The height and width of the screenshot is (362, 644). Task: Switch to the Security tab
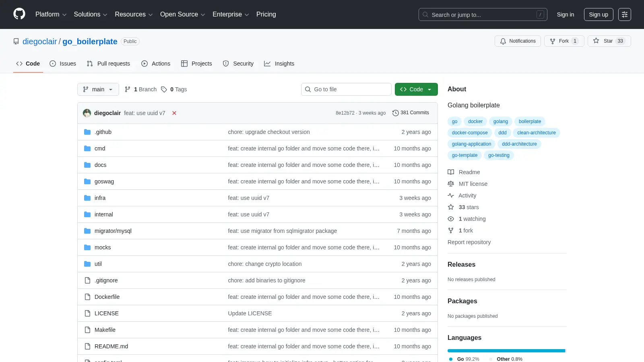[x=238, y=64]
